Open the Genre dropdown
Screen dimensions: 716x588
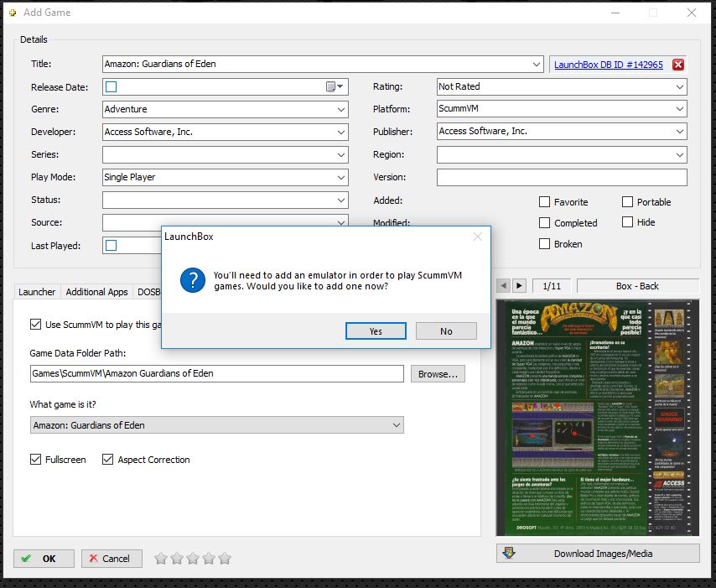[x=340, y=110]
